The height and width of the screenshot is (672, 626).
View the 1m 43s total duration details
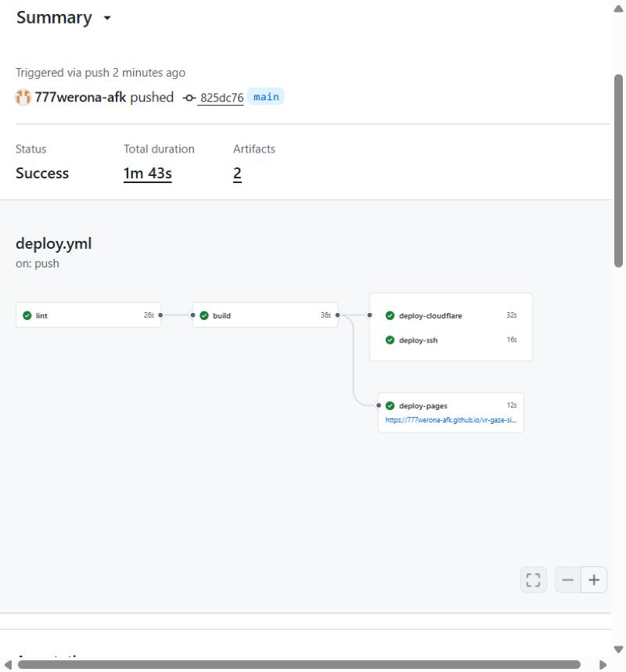pyautogui.click(x=147, y=173)
